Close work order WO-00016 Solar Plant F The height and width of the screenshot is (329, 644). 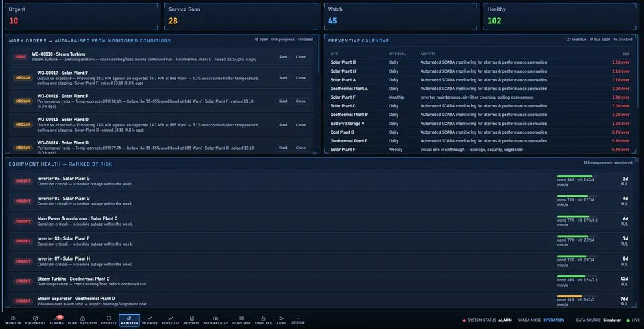click(301, 101)
